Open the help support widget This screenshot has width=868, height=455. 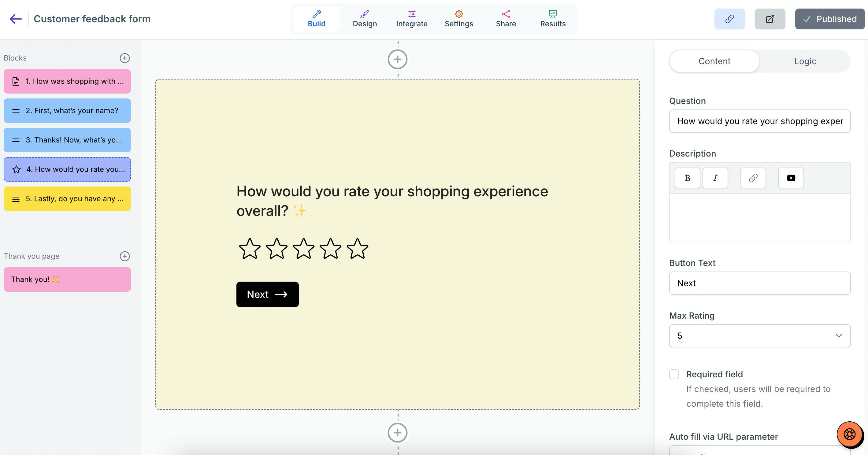point(849,434)
